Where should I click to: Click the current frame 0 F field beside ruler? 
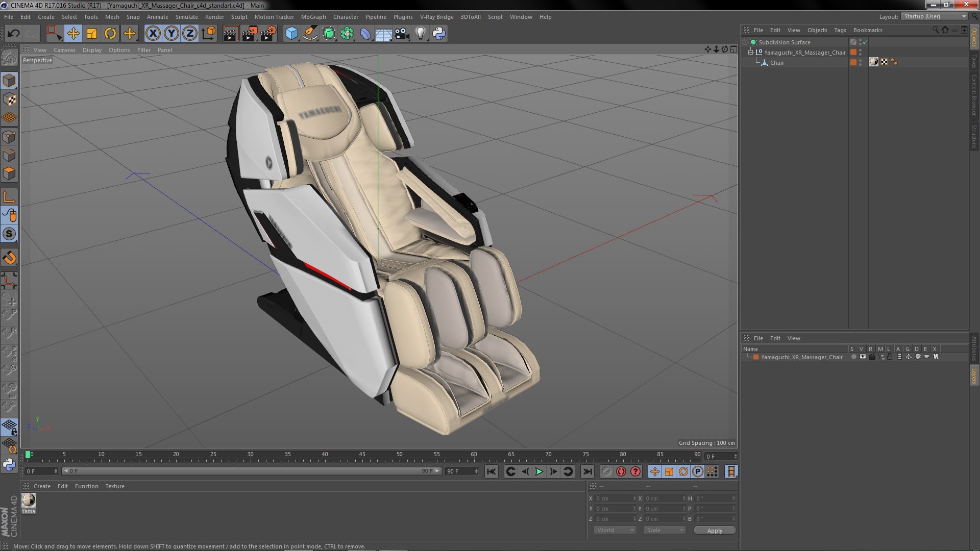click(x=721, y=457)
